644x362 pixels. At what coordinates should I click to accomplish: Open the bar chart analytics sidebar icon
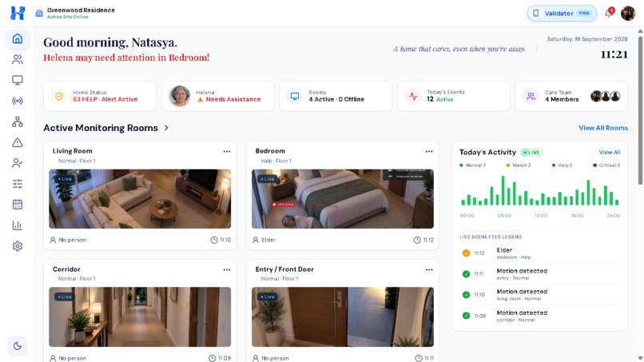tap(18, 225)
